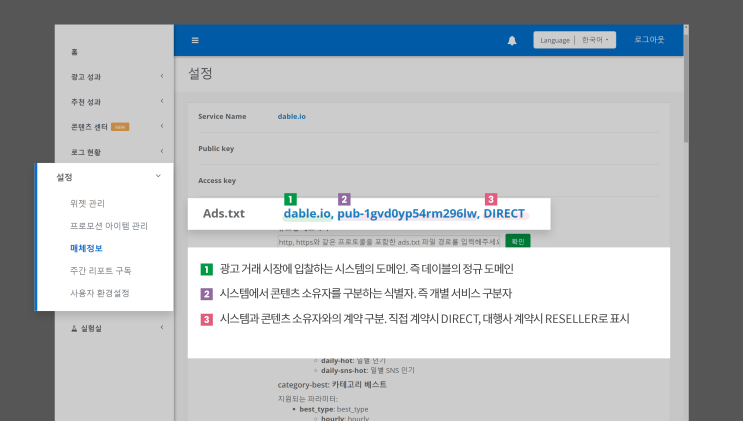Toggle the hamburger menu icon
Viewport: 743px width, 421px height.
[x=195, y=40]
